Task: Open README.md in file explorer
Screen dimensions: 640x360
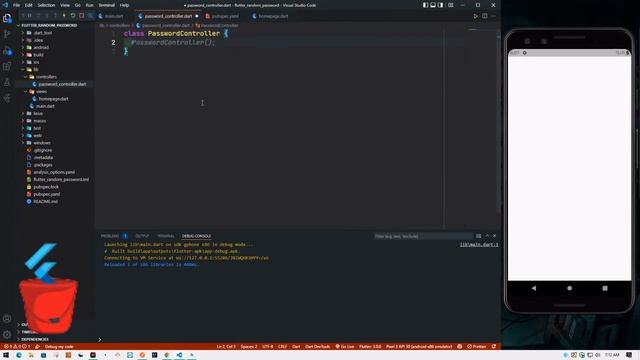Action: pyautogui.click(x=45, y=202)
